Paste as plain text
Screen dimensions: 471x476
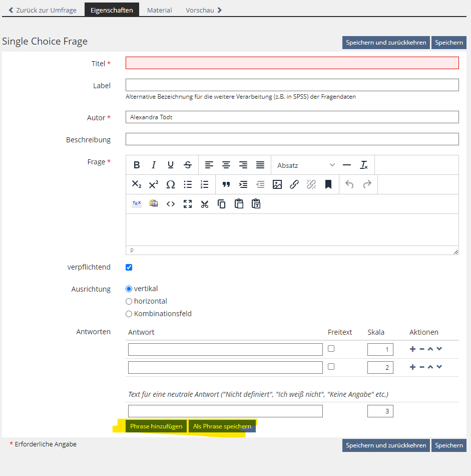click(x=256, y=204)
